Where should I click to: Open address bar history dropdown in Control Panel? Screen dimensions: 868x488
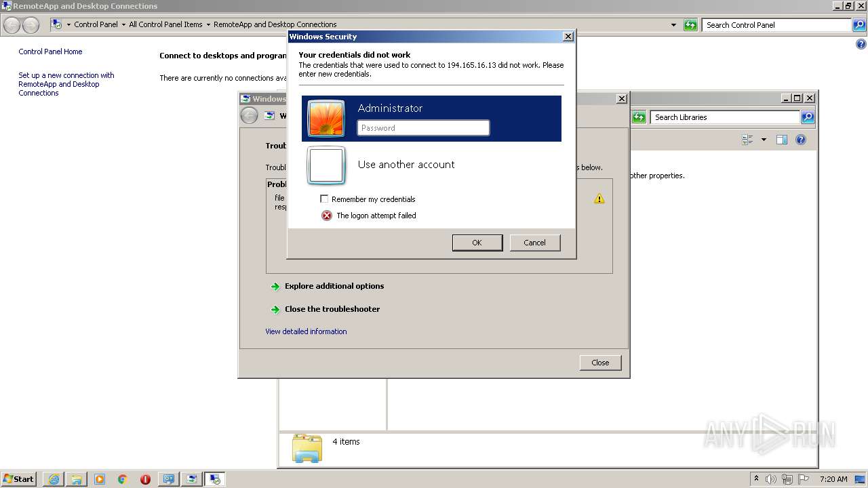tap(673, 25)
